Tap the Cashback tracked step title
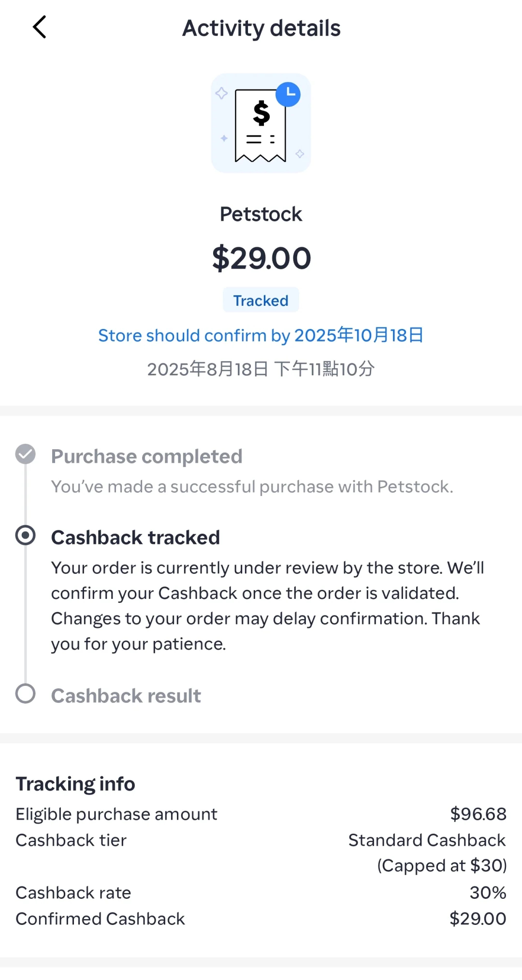Image resolution: width=522 pixels, height=980 pixels. (x=135, y=538)
